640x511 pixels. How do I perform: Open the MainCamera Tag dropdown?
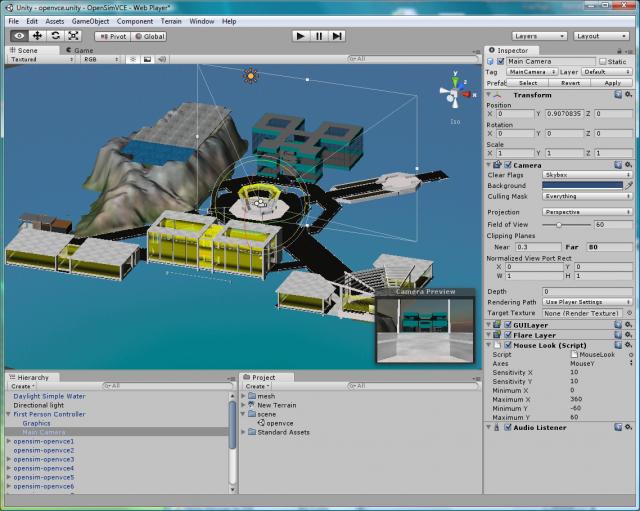pos(532,72)
